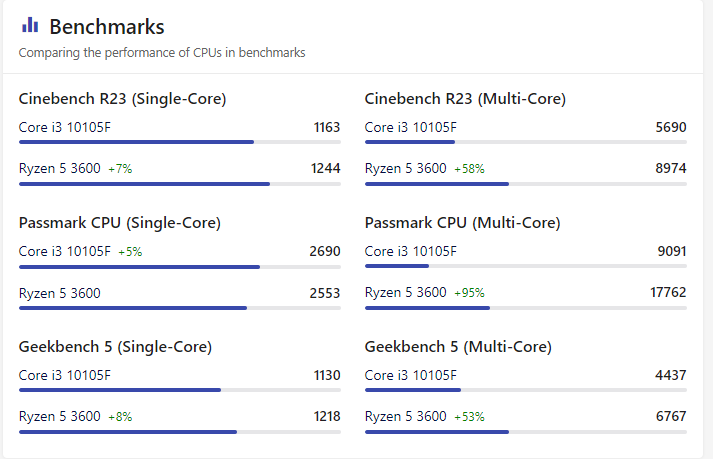Click the Core i3 10105F Geekbench Multi-Core bar
713x459 pixels.
412,390
